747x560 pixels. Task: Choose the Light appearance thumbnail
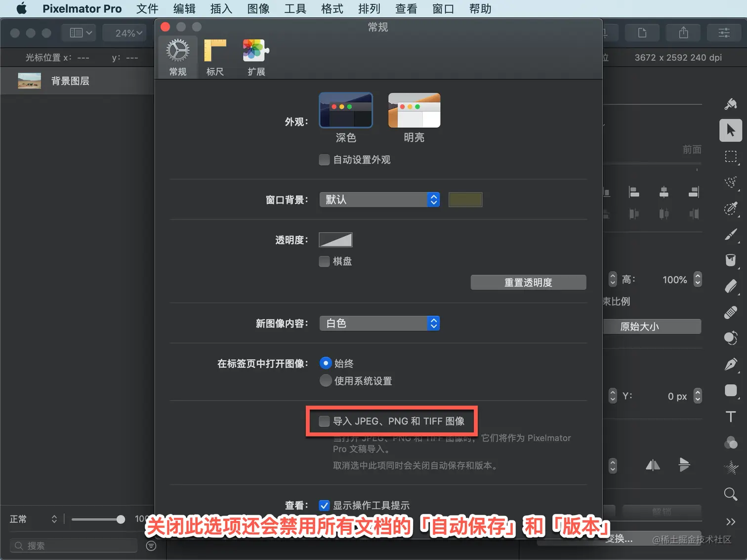coord(414,110)
